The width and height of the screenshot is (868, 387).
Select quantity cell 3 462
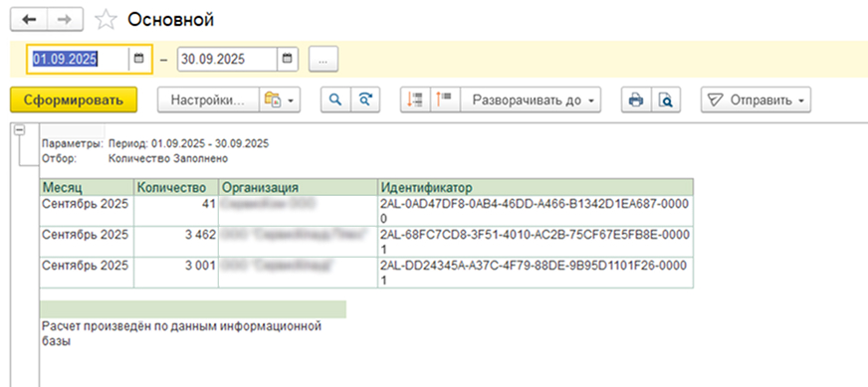point(176,242)
